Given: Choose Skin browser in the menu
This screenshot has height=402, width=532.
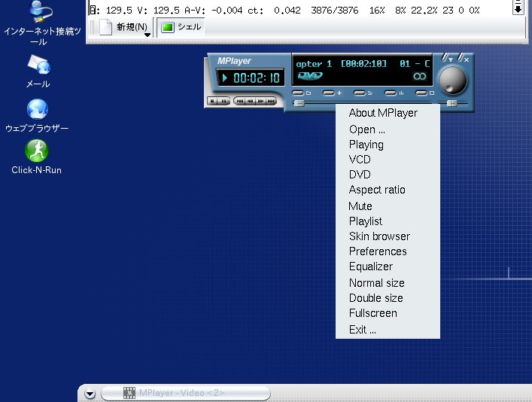Looking at the screenshot, I should coord(379,236).
